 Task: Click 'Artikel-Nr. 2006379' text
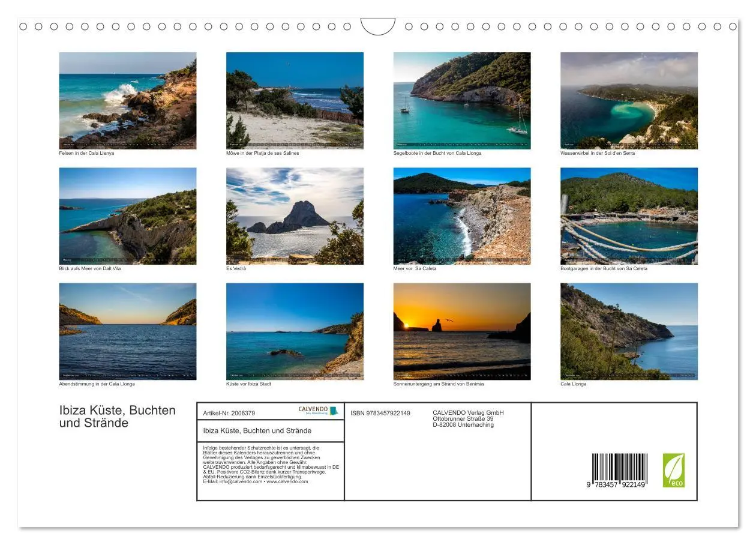click(x=229, y=413)
